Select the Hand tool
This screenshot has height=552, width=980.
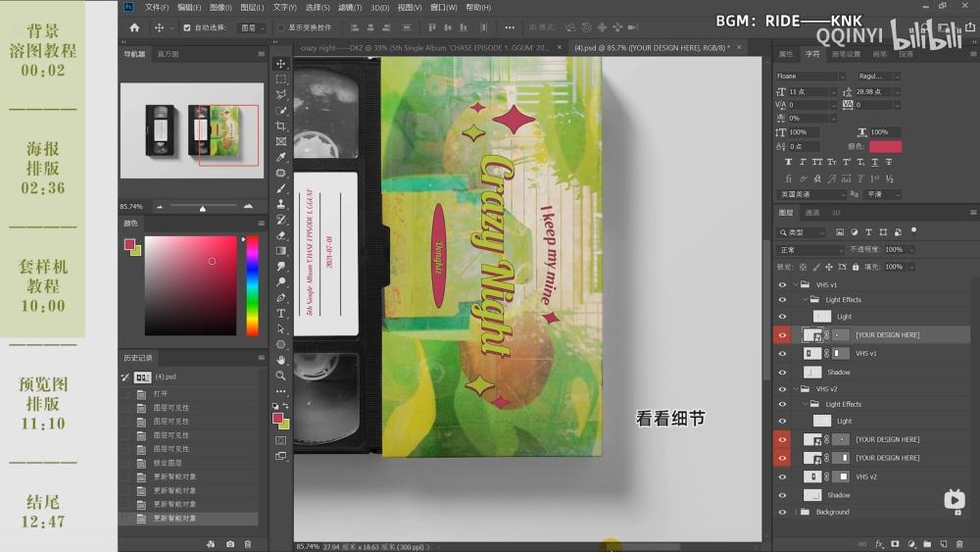point(281,360)
